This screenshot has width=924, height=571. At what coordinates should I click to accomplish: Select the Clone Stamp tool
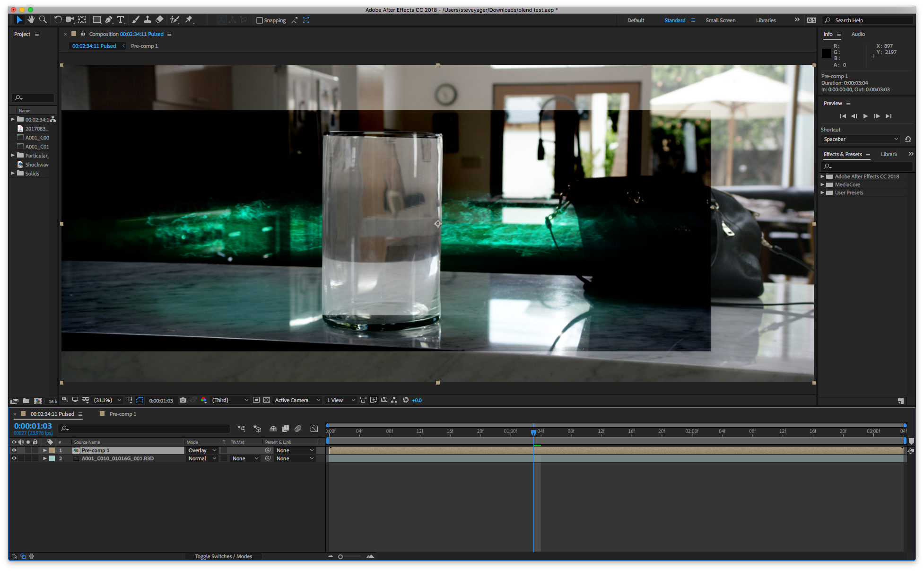point(148,19)
